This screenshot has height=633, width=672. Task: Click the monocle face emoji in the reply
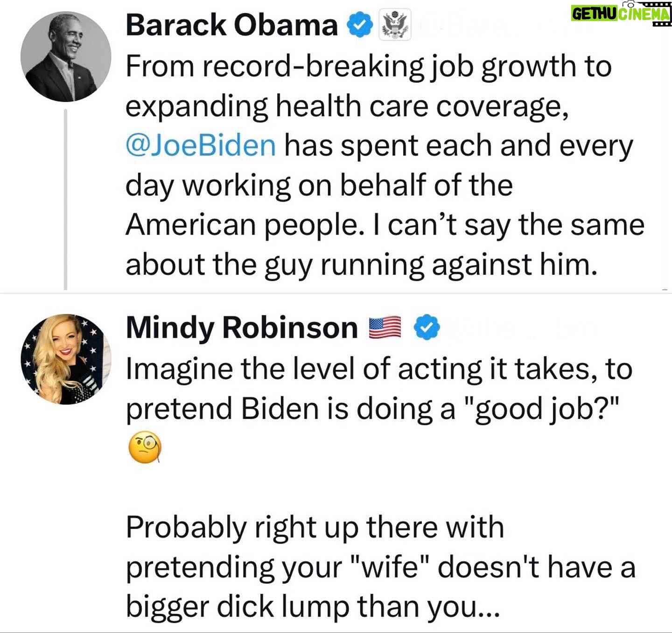145,447
